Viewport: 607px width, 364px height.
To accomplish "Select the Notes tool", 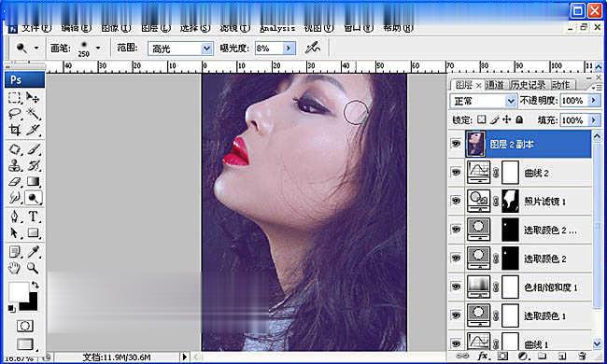I will 14,252.
